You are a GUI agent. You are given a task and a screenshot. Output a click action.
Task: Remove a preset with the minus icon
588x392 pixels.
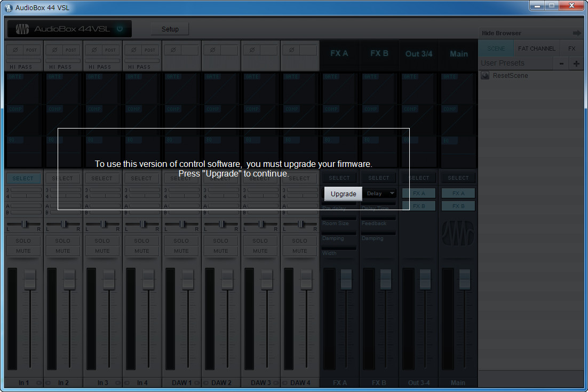click(x=561, y=63)
